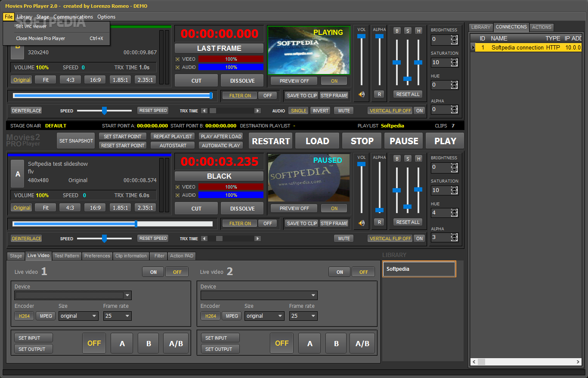This screenshot has width=588, height=378.
Task: Click the H channel button in player A
Action: pos(418,158)
